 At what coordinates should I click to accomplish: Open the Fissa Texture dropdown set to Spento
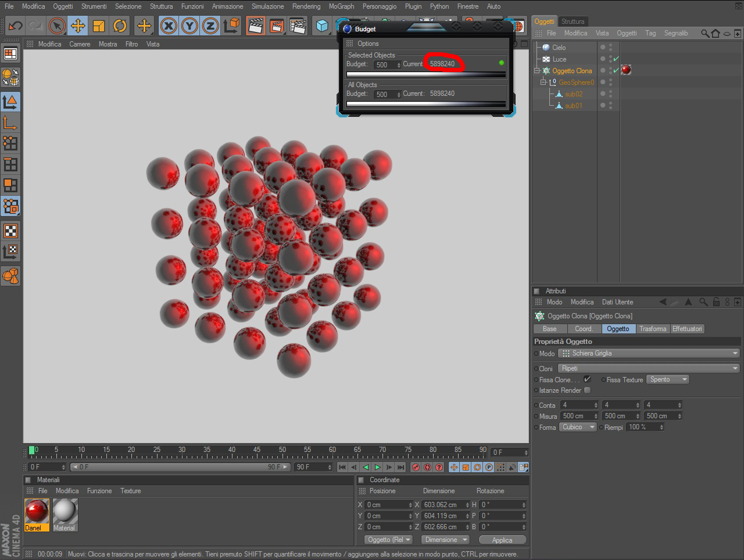pos(668,379)
